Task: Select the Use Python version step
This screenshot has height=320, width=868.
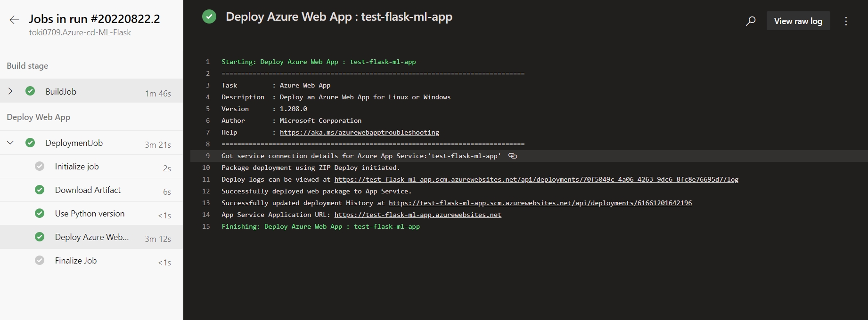Action: point(91,214)
